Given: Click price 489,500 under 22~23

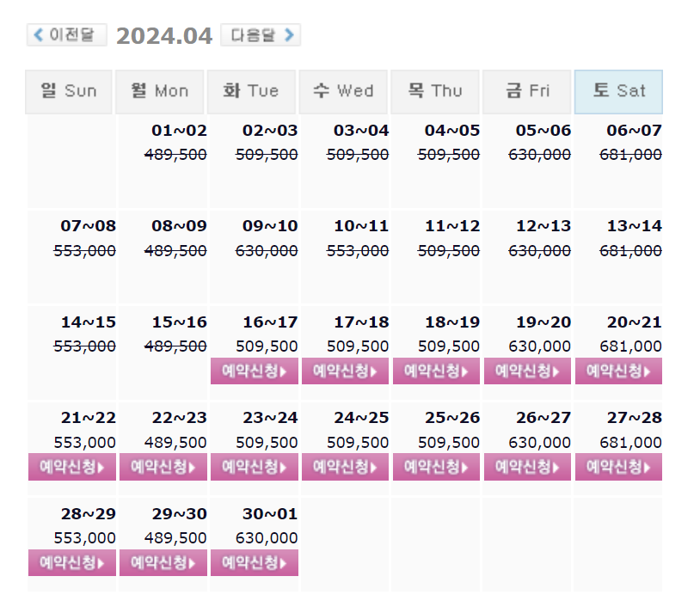Looking at the screenshot, I should click(x=175, y=443).
